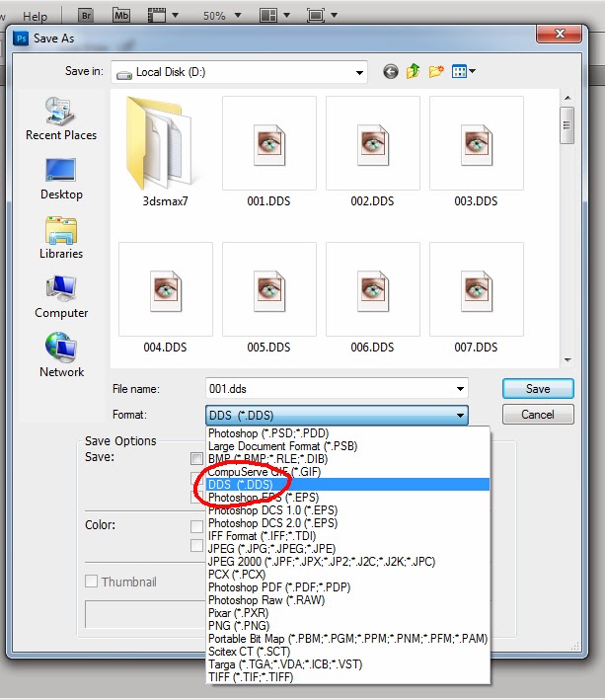The image size is (605, 700).
Task: Open the Screen Mode icon menu
Action: tap(322, 16)
